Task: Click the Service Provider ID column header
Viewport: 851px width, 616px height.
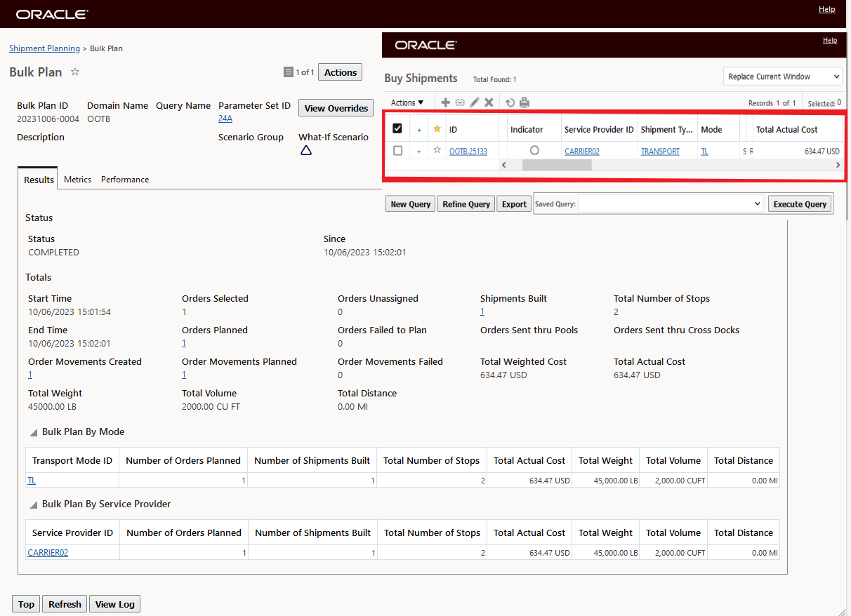Action: (x=599, y=129)
